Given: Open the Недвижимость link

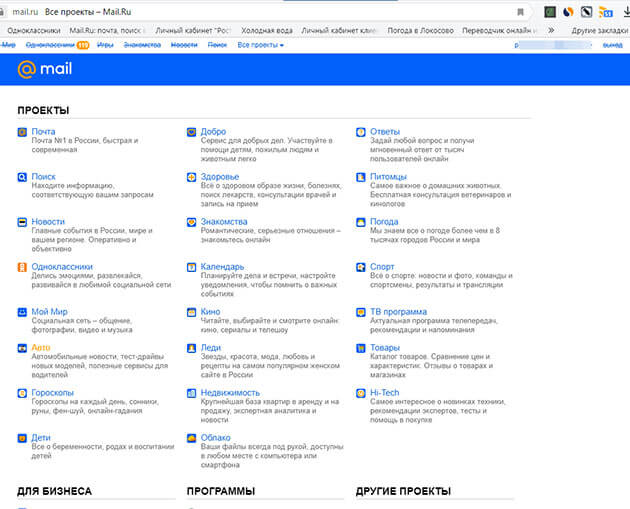Looking at the screenshot, I should [x=230, y=393].
